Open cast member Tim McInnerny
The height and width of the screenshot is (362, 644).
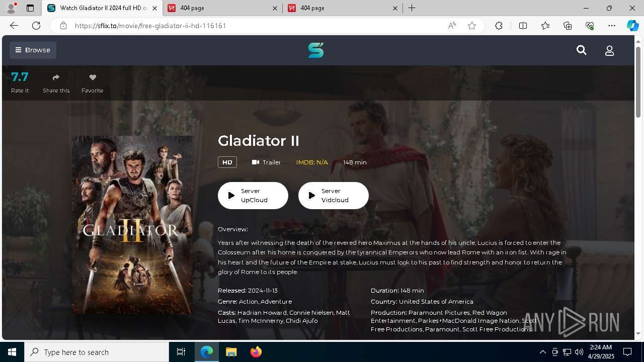(261, 321)
